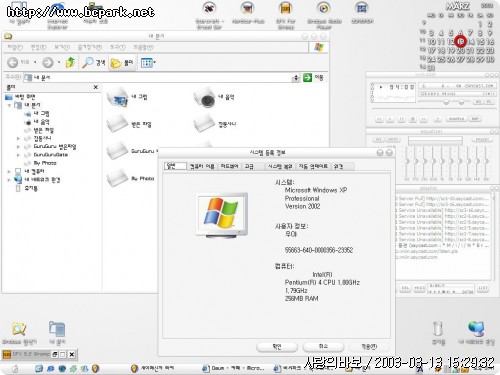Viewport: 500px width, 375px height.
Task: Click the equalizer 16K band slider
Action: point(487,162)
